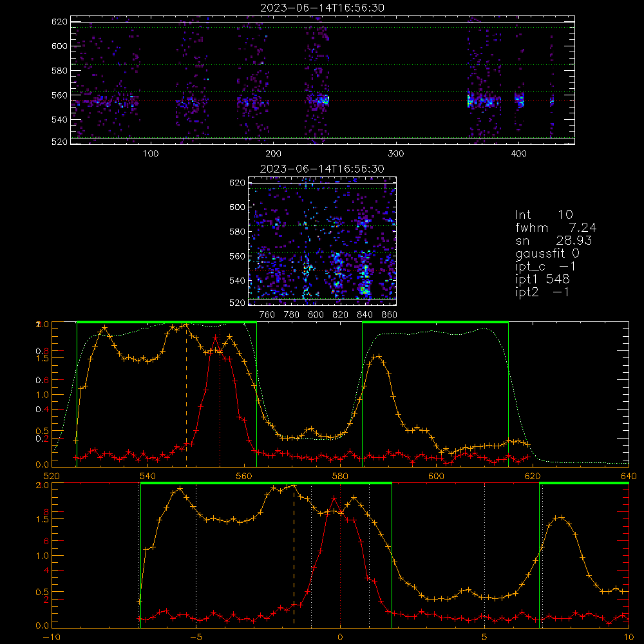Image resolution: width=644 pixels, height=644 pixels.
Task: Click the red curve's peak in upper profile plot
Action: (215, 337)
